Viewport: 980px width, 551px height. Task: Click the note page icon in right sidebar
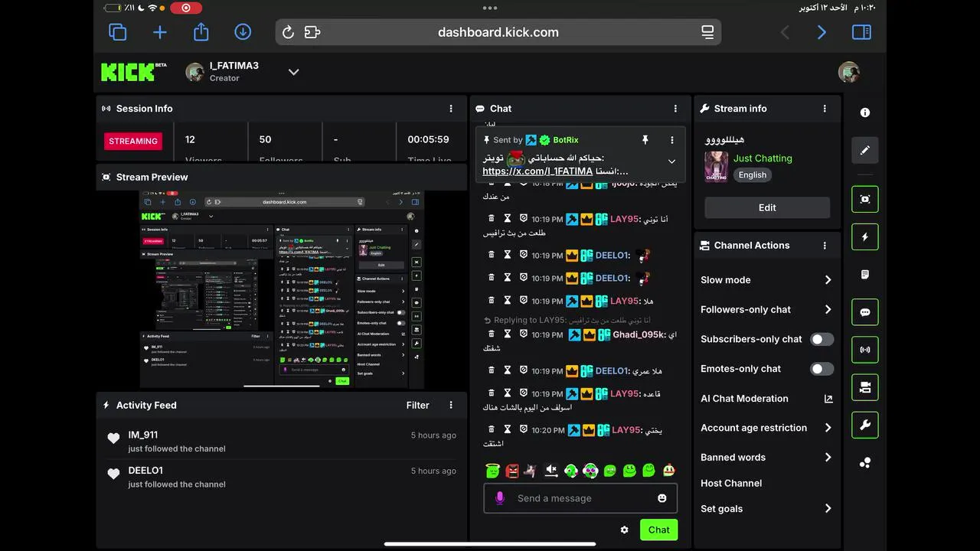click(x=864, y=274)
